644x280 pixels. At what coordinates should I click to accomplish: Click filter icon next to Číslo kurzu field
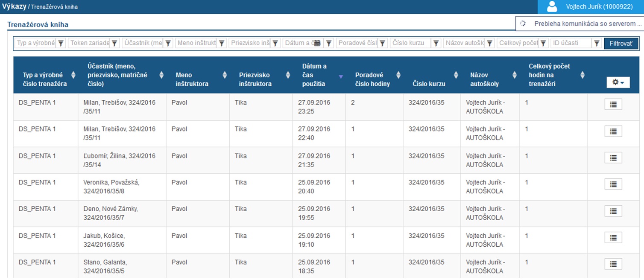pyautogui.click(x=436, y=43)
